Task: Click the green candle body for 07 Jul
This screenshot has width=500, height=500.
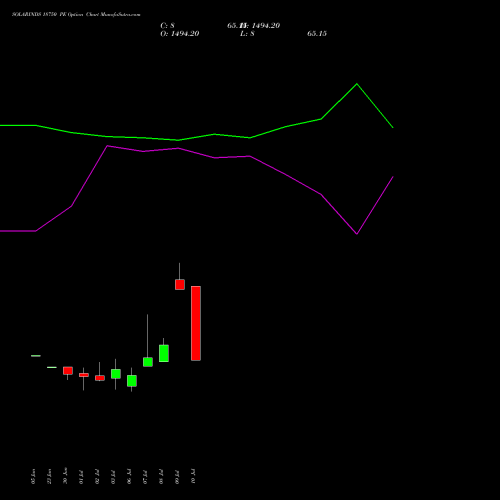Action: point(148,362)
